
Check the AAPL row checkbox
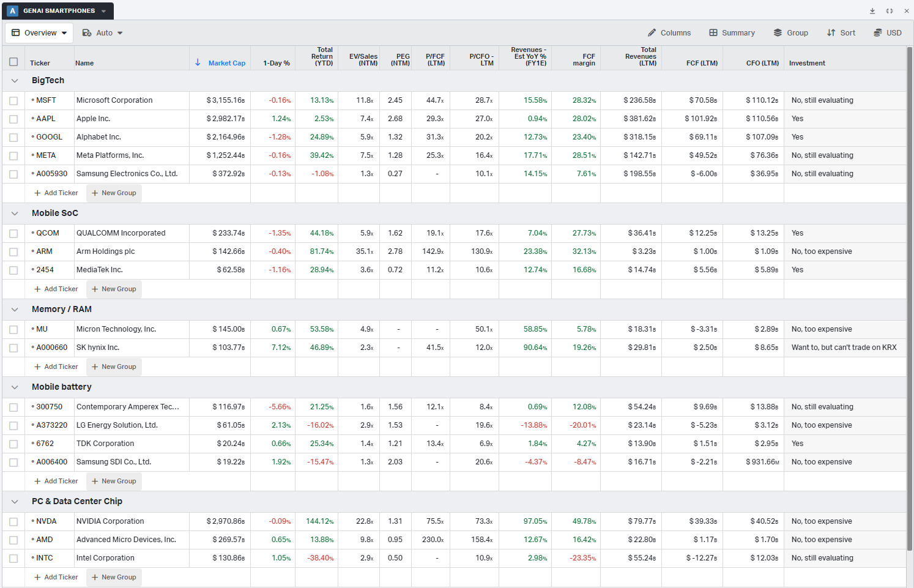(x=13, y=119)
